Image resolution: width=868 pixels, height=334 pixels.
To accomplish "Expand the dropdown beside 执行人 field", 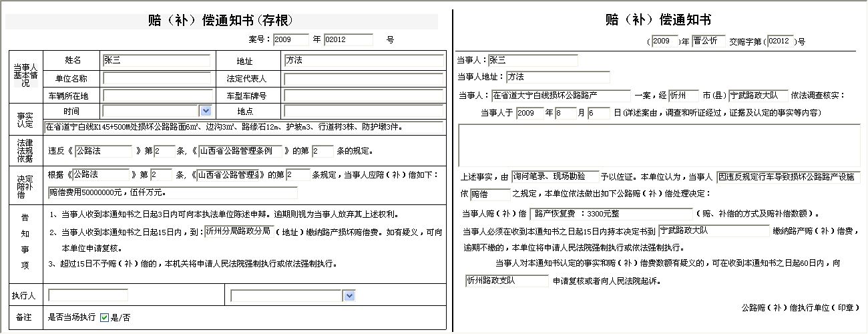I will 349,295.
